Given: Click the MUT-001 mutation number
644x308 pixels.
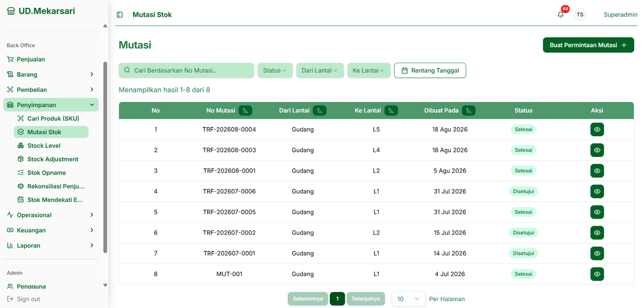Looking at the screenshot, I should pos(229,274).
